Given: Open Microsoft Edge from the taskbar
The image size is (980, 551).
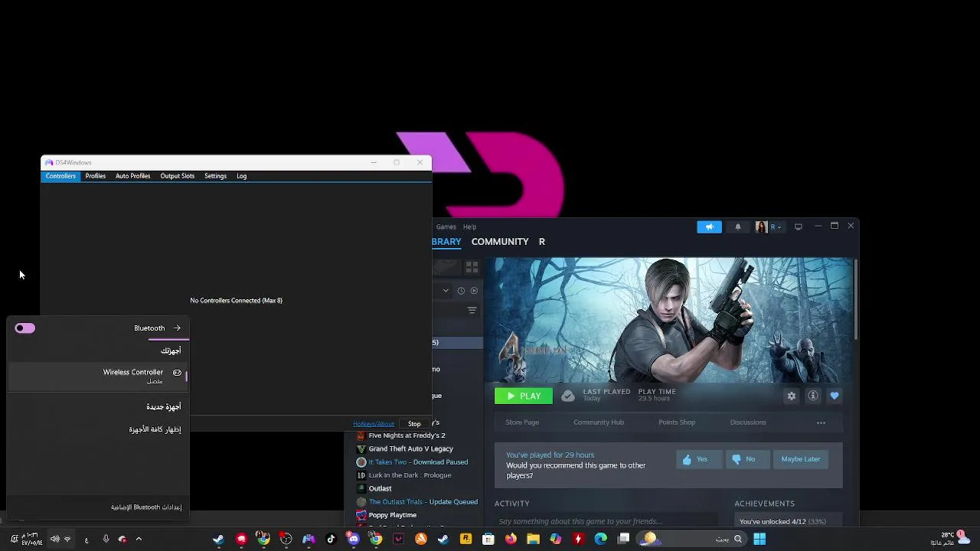Looking at the screenshot, I should pyautogui.click(x=601, y=539).
